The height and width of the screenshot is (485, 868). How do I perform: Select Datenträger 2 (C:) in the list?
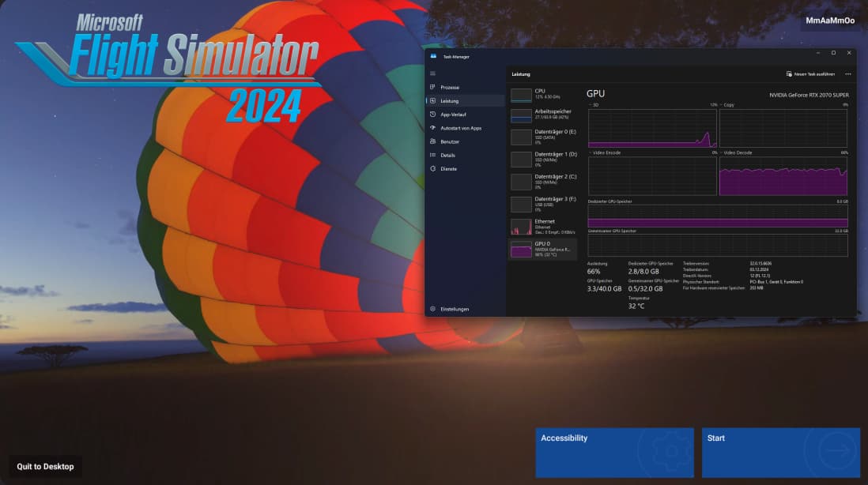tap(542, 182)
